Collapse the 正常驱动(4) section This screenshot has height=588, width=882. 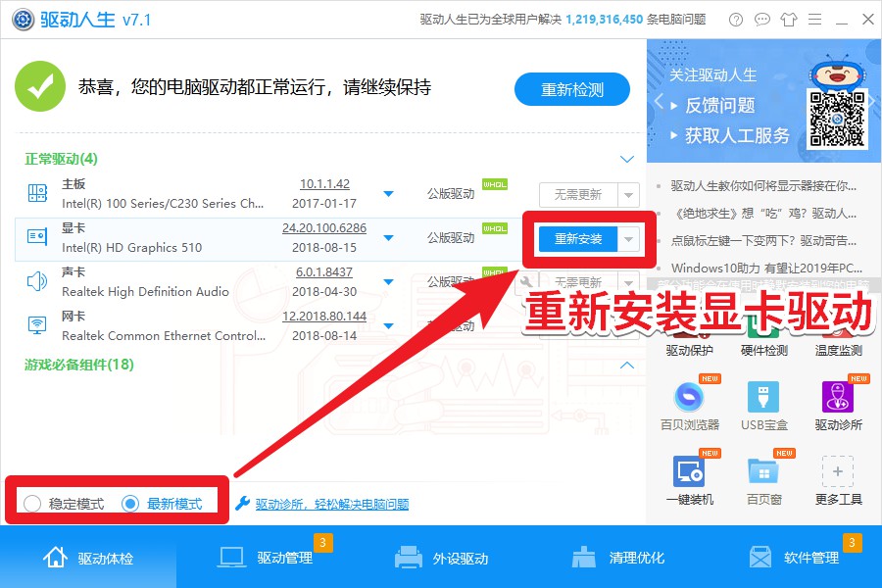click(x=627, y=158)
